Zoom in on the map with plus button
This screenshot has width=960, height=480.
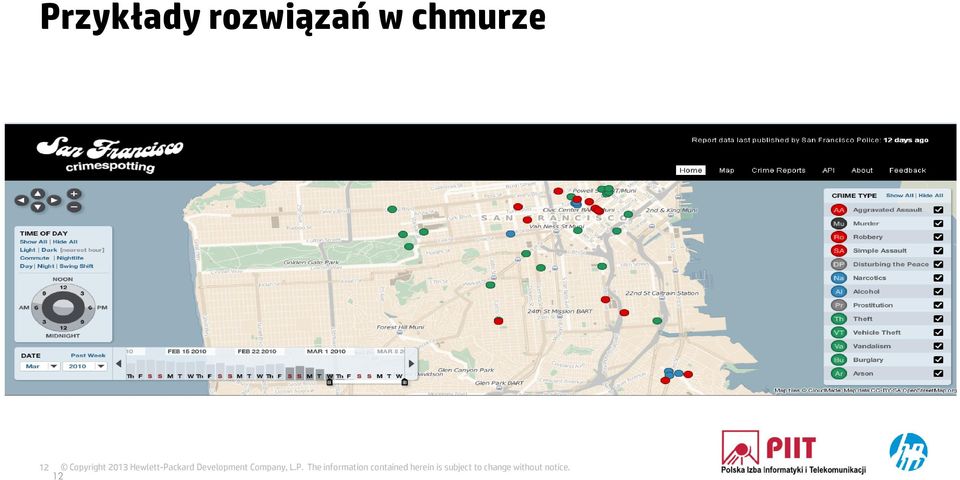coord(74,193)
